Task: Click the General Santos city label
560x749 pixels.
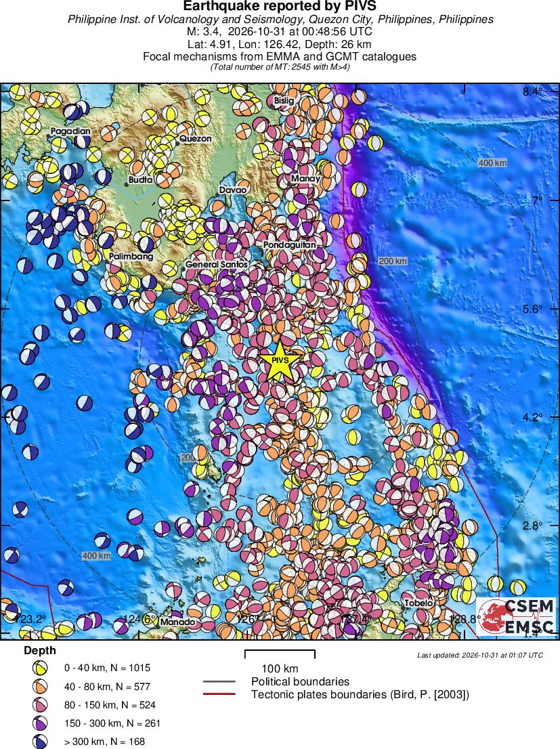Action: (x=217, y=264)
